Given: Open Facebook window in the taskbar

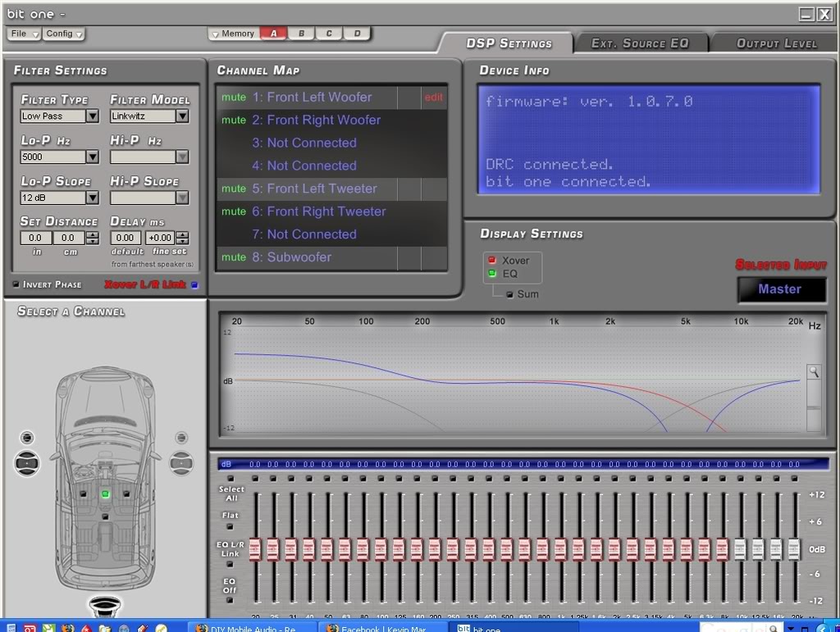Looking at the screenshot, I should (x=379, y=628).
